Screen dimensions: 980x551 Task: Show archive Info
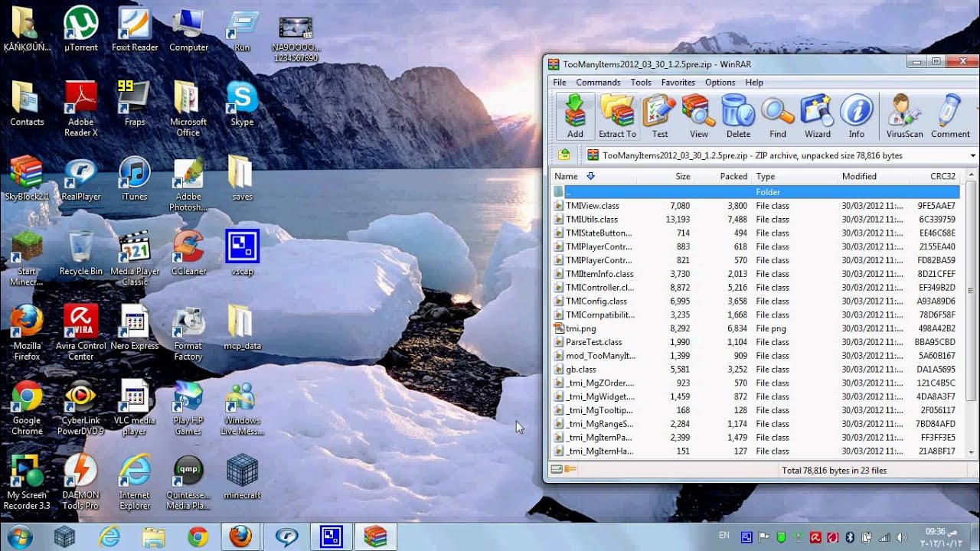pyautogui.click(x=857, y=116)
